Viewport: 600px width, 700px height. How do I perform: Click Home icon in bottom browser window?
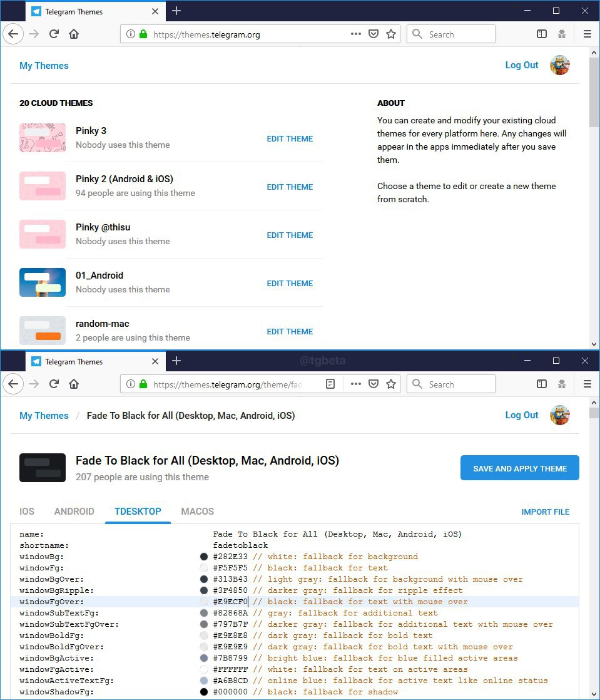[x=74, y=384]
